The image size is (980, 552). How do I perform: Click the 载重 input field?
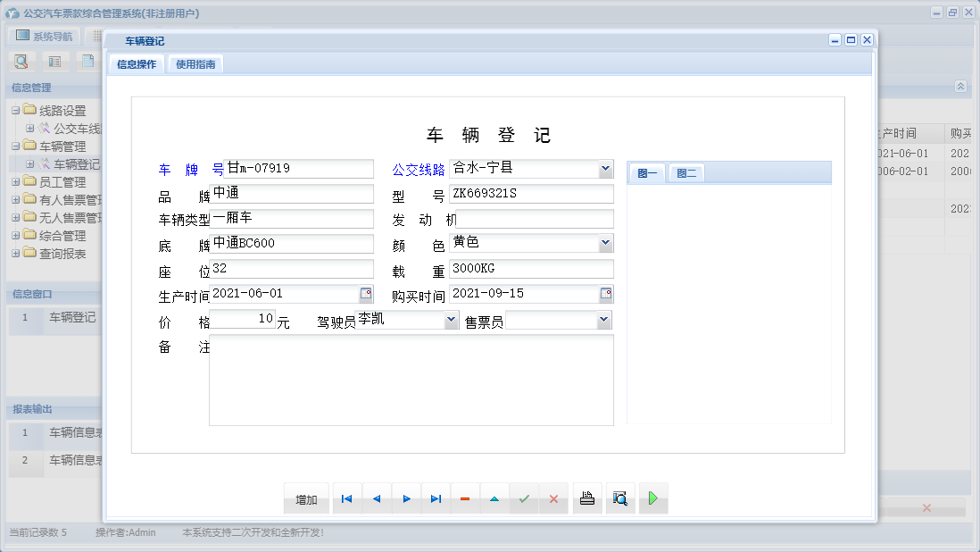(x=531, y=269)
